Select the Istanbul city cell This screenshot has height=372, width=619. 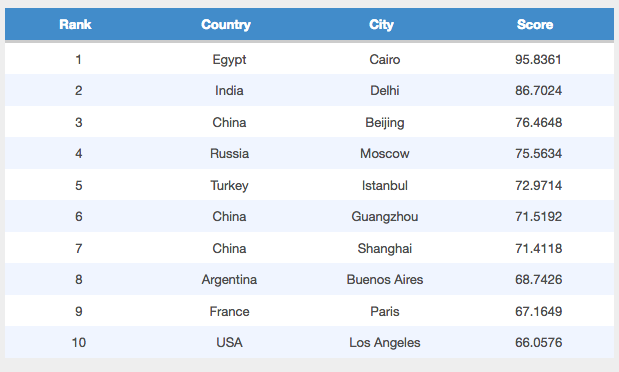point(385,185)
